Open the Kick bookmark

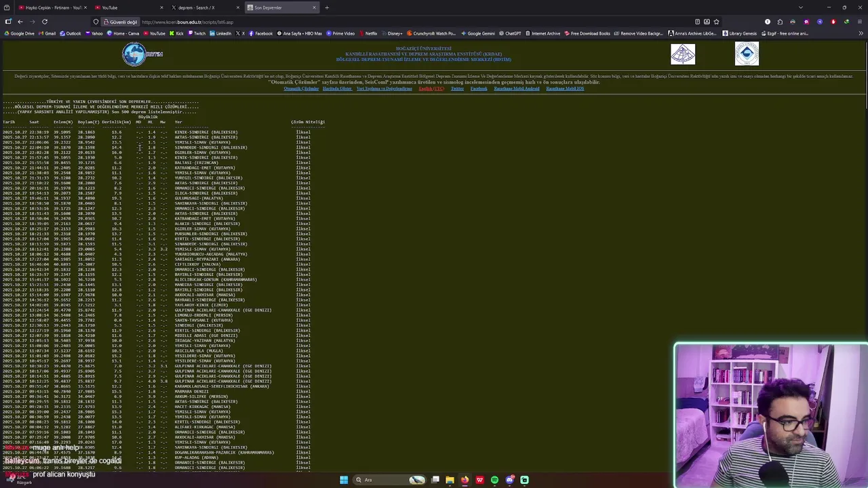point(176,33)
